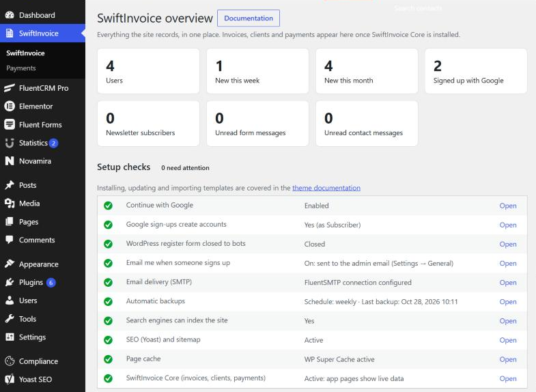Screen dimensions: 536x392
Task: Click the Unread contact messages card
Action: (367, 124)
